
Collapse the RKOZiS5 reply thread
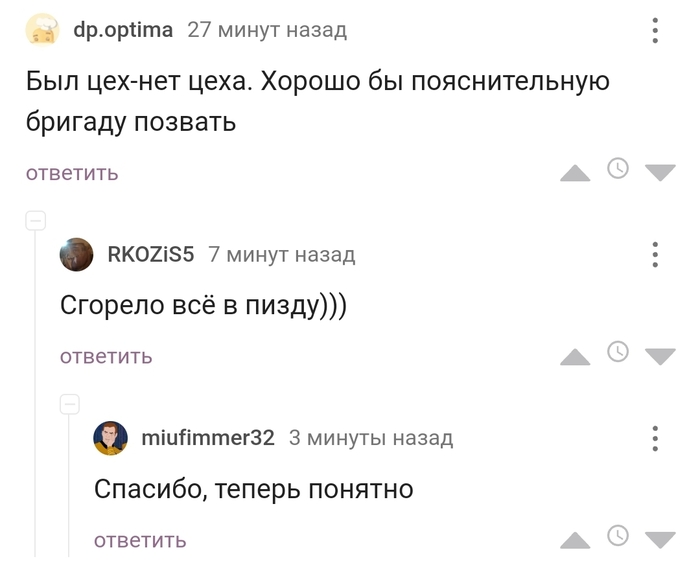coord(36,220)
